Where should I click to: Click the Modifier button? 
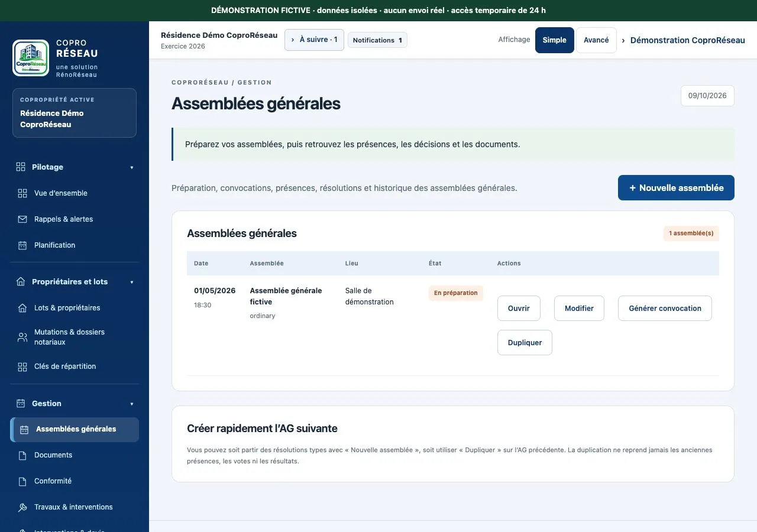click(x=579, y=309)
